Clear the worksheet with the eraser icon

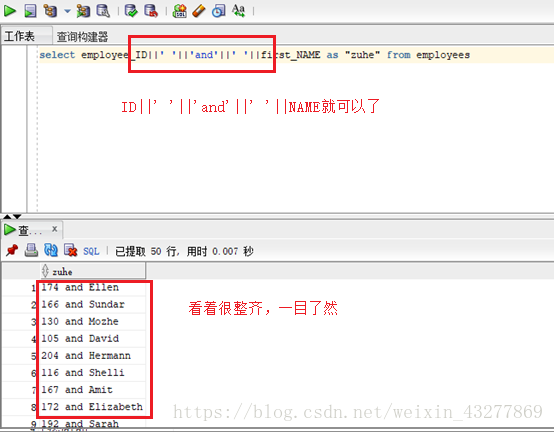[x=199, y=11]
